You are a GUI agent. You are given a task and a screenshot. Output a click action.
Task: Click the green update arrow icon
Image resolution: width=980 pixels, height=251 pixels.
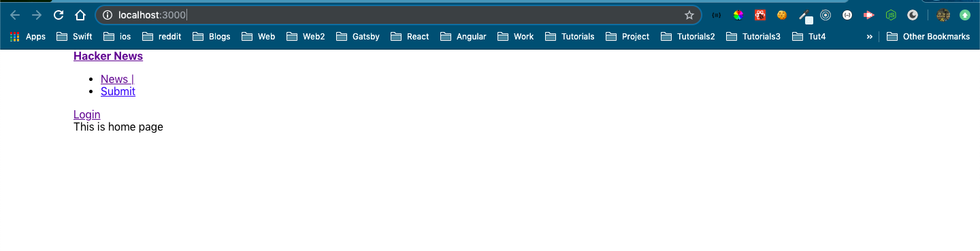click(x=965, y=15)
